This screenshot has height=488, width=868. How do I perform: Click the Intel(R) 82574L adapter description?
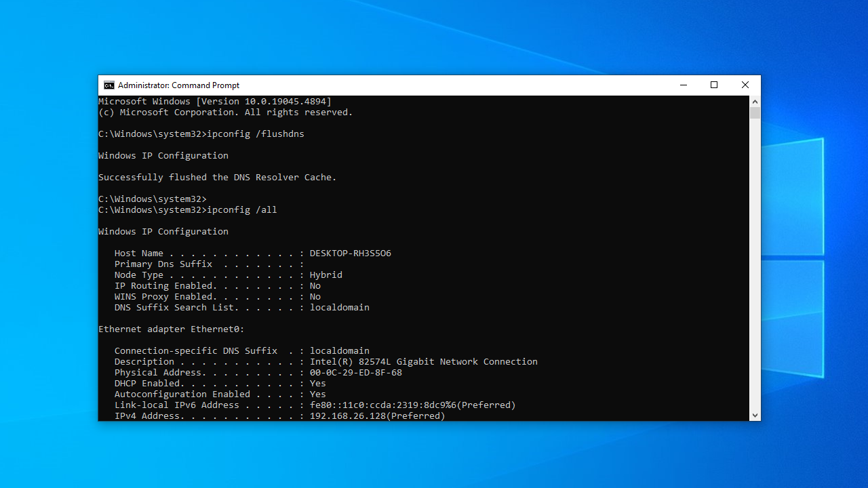[x=423, y=362]
